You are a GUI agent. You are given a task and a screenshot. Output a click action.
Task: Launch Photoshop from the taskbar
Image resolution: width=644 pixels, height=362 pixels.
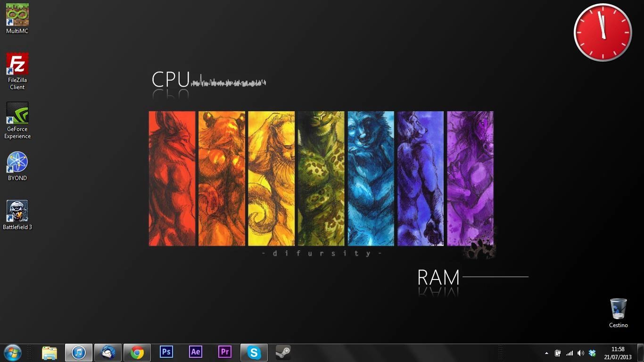[x=166, y=353]
